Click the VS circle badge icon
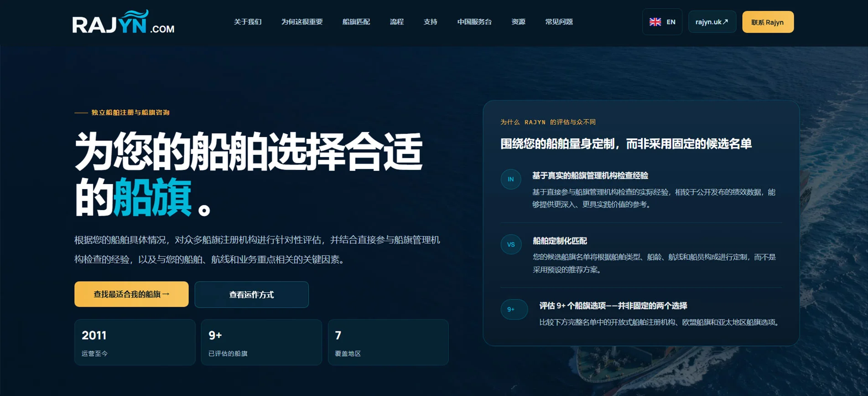The image size is (868, 396). pyautogui.click(x=511, y=244)
